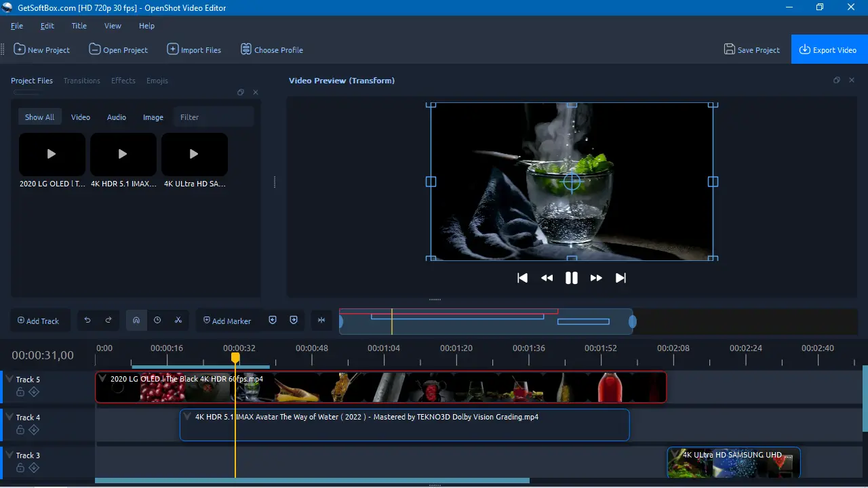This screenshot has width=868, height=488.
Task: Open the Track 5 dropdown arrow
Action: coord(9,379)
